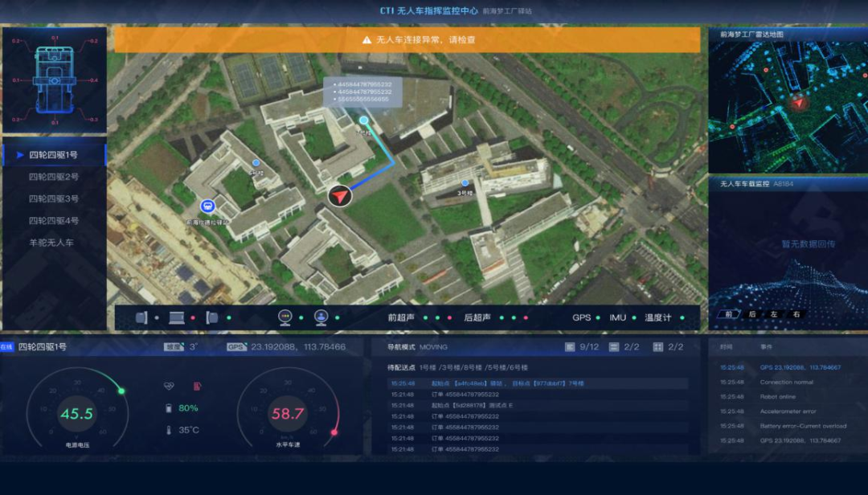
Task: Open the GPS 23.192088 event log entry
Action: [800, 367]
